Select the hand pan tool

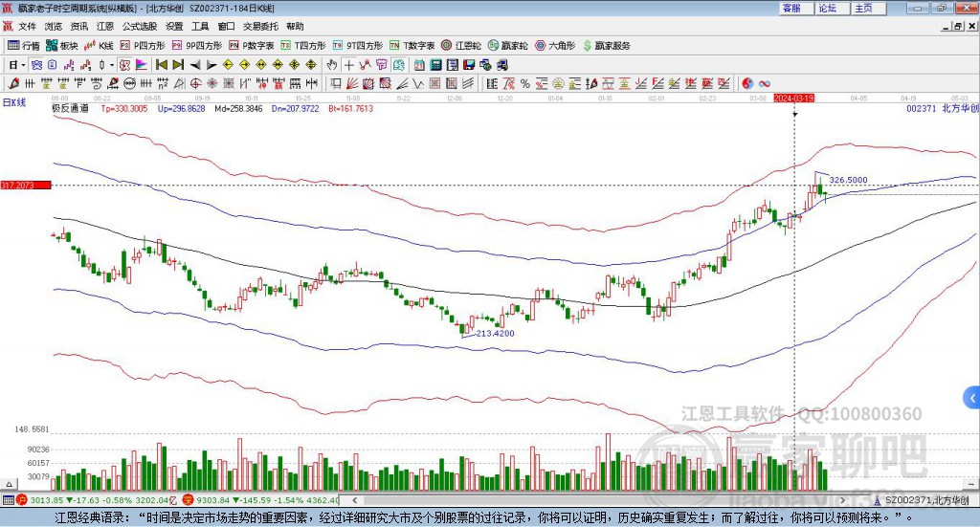[x=332, y=65]
